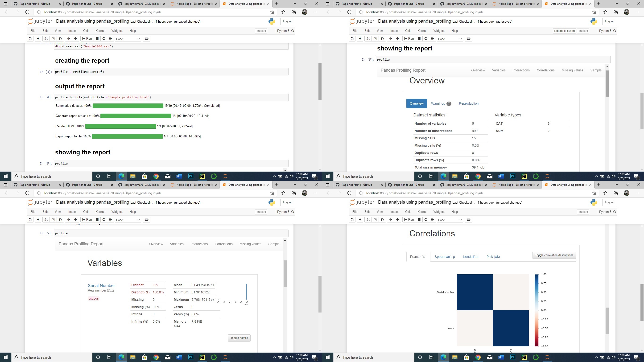Save the notebook using the save icon

tap(30, 38)
